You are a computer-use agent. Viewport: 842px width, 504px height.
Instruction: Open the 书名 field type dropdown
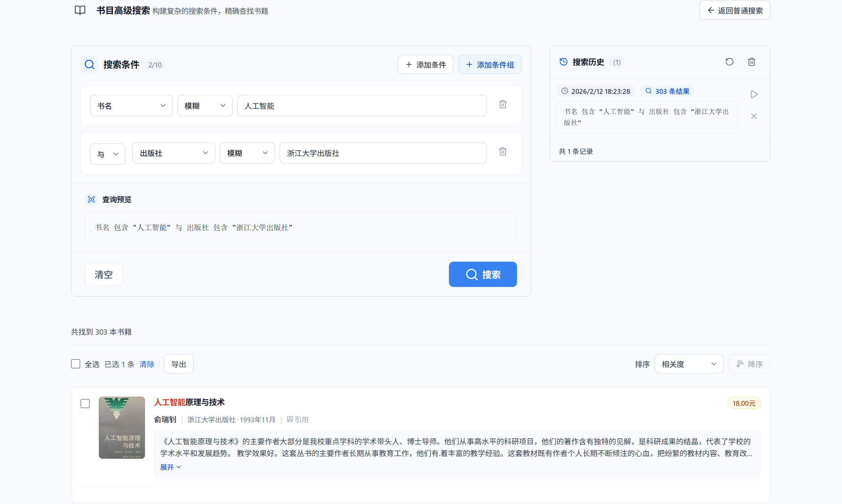pyautogui.click(x=131, y=105)
